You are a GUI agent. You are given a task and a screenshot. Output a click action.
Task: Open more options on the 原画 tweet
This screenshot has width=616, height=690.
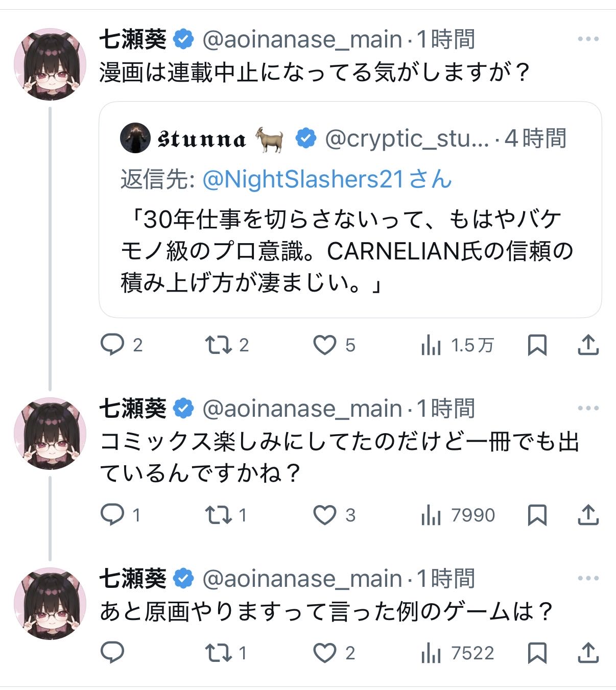tap(588, 578)
